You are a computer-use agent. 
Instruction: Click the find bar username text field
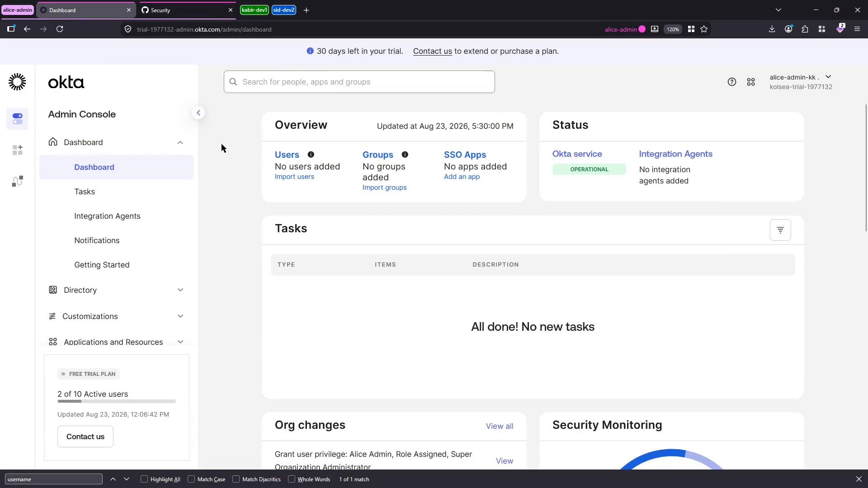click(54, 479)
